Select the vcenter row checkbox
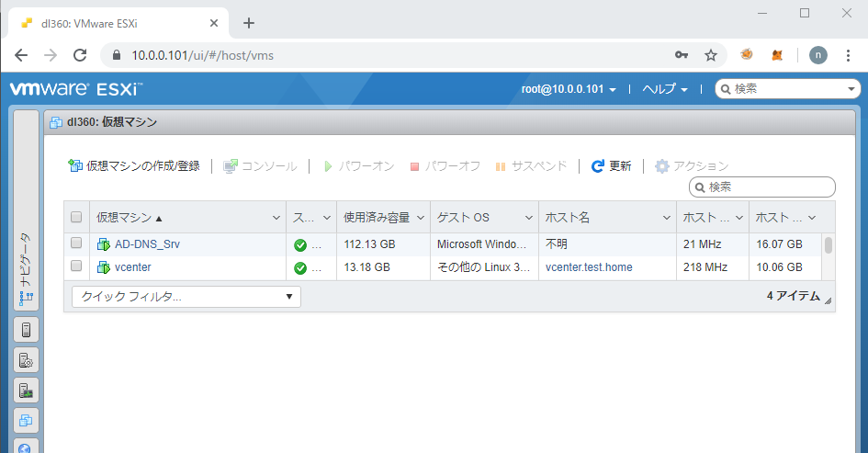Viewport: 868px width, 453px height. pyautogui.click(x=76, y=266)
